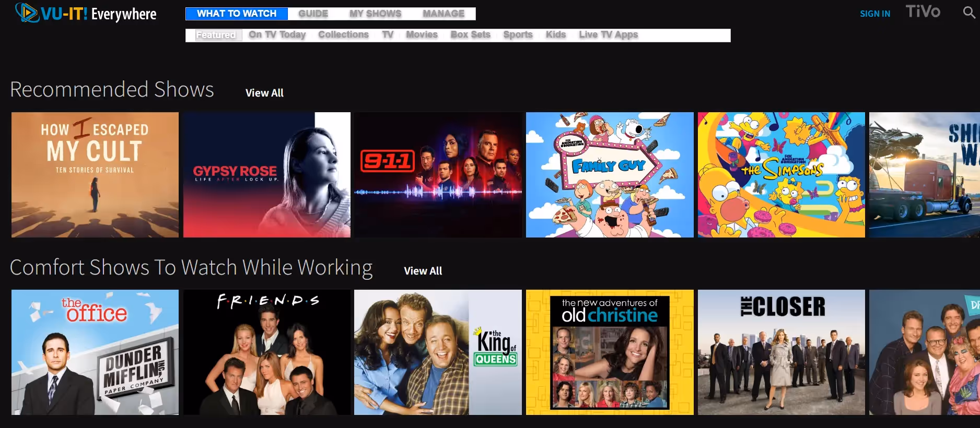The height and width of the screenshot is (428, 980).
Task: Click the TiVo logo
Action: 923,11
